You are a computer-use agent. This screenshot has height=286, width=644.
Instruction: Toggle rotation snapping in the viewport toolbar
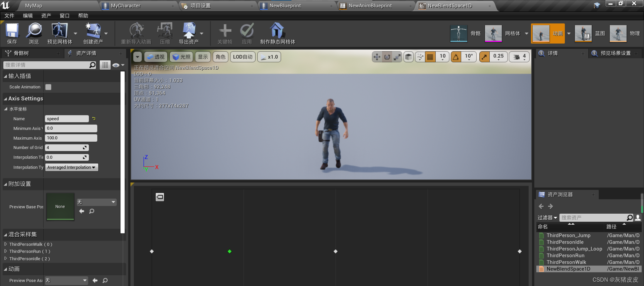(x=456, y=57)
